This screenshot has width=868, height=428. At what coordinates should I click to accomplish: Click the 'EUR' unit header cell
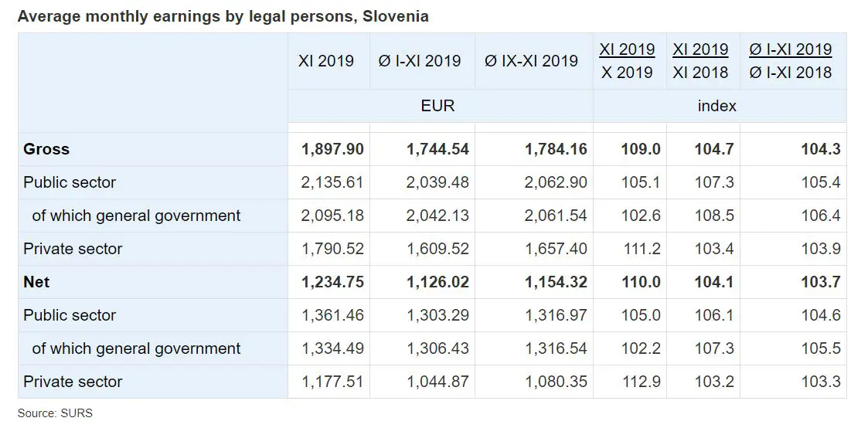pos(437,106)
